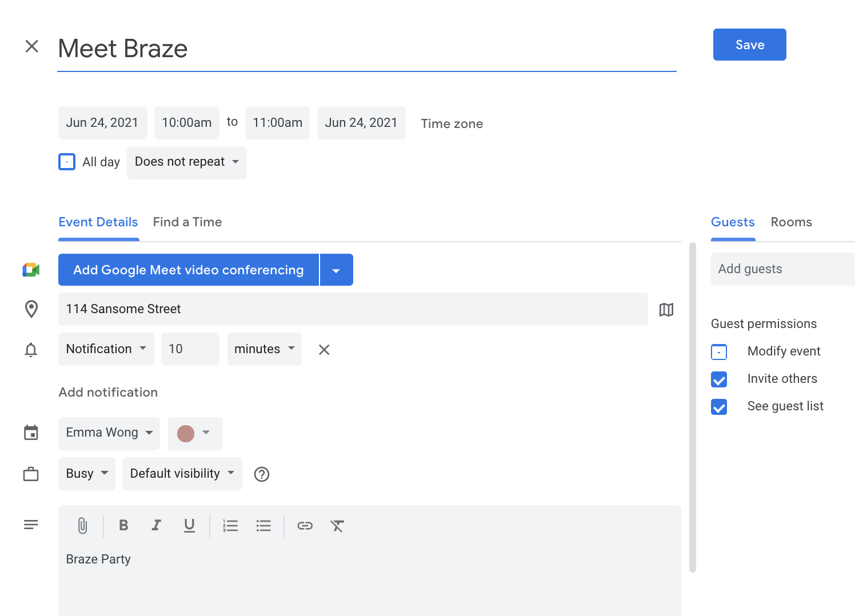Viewport: 855px width, 616px height.
Task: Insert a bulleted list
Action: click(x=263, y=526)
